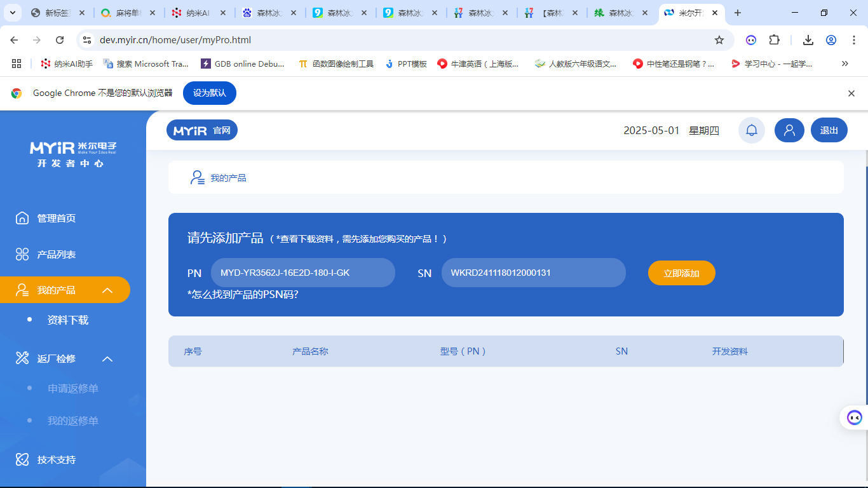Switch to the tab with Baidu paw icon
Viewport: 868px width, 488px height.
pos(269,13)
